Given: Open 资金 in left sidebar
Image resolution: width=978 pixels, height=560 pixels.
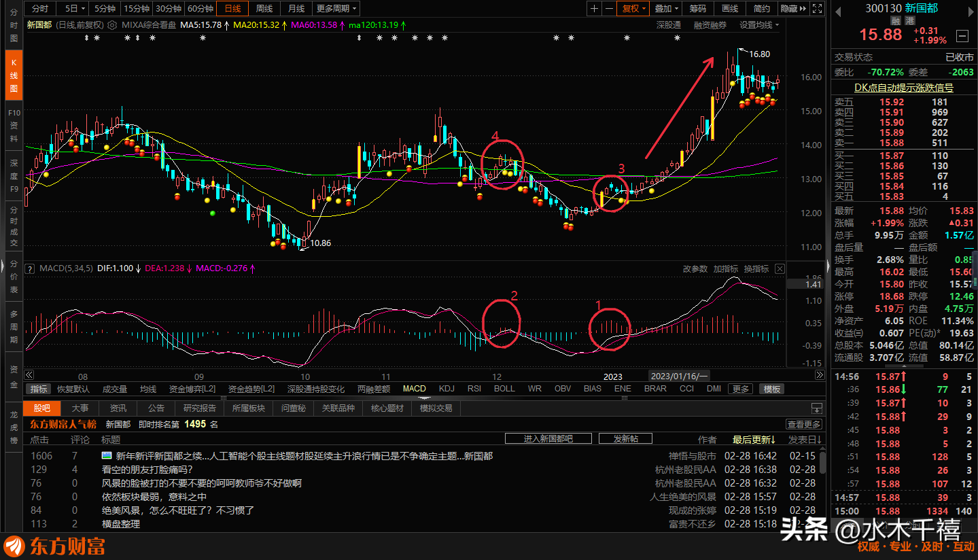Looking at the screenshot, I should point(14,378).
